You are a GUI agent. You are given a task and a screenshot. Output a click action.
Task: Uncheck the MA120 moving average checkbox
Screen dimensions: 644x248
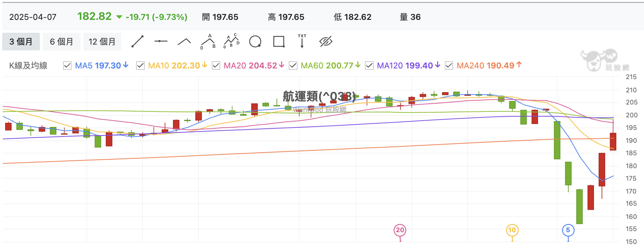[x=369, y=65]
